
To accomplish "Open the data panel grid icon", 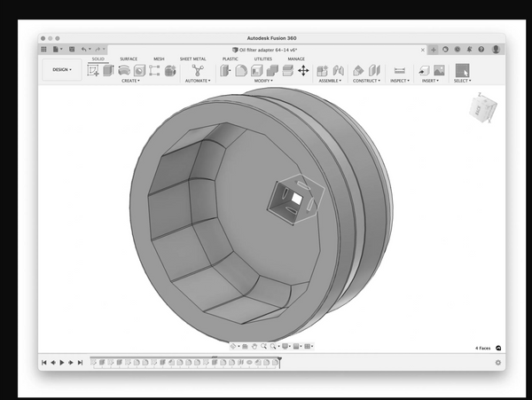I will point(44,50).
